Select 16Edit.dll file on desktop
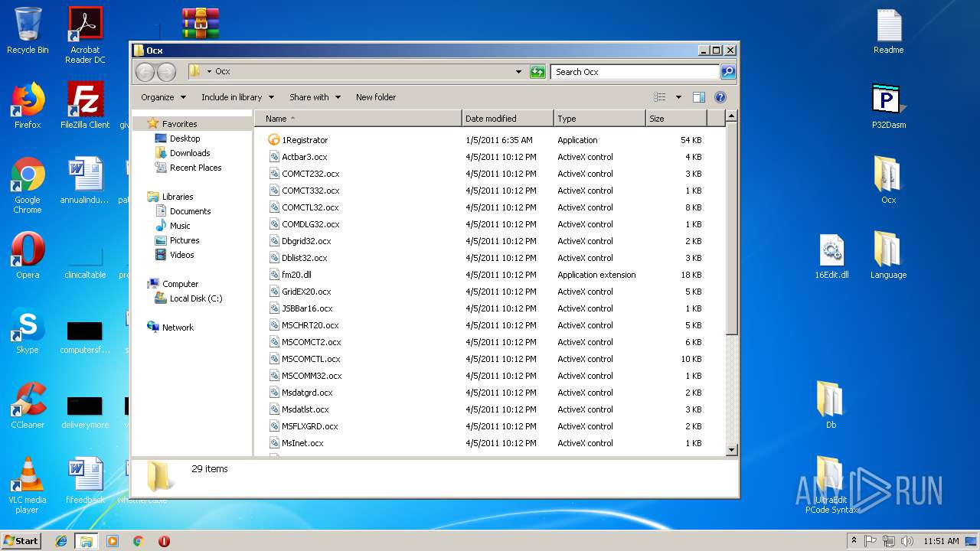 (x=831, y=256)
